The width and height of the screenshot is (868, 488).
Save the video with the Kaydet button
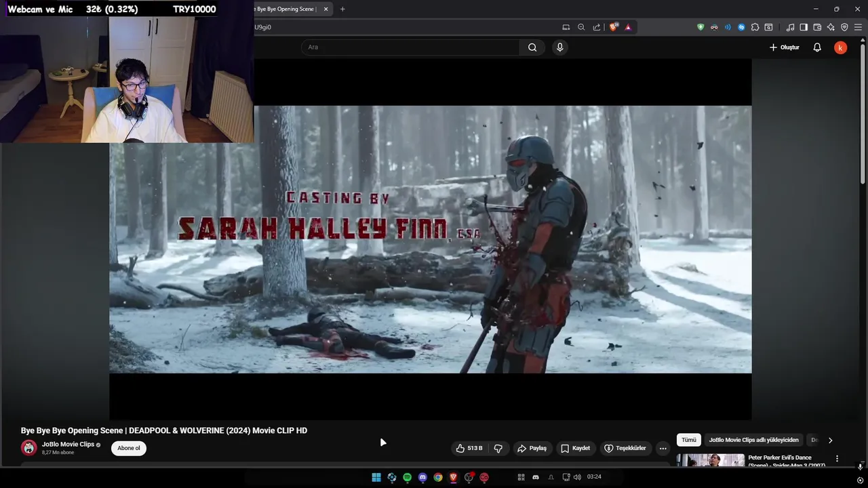pos(575,448)
